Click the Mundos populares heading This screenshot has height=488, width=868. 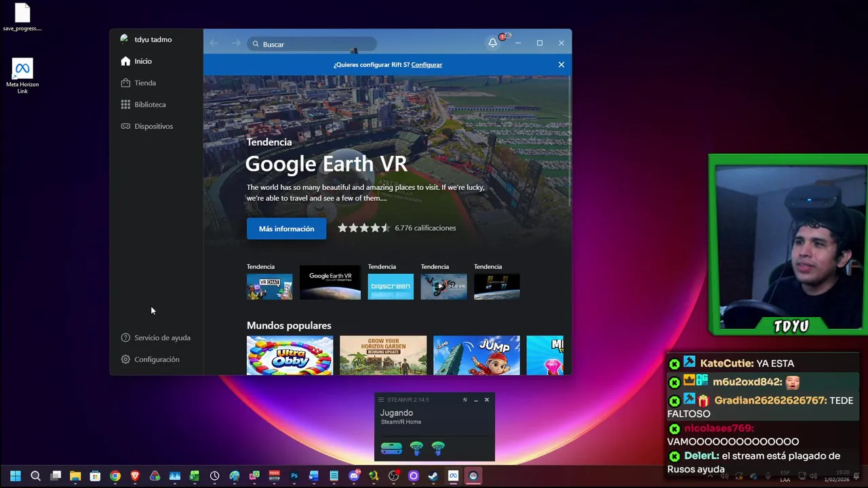tap(289, 325)
